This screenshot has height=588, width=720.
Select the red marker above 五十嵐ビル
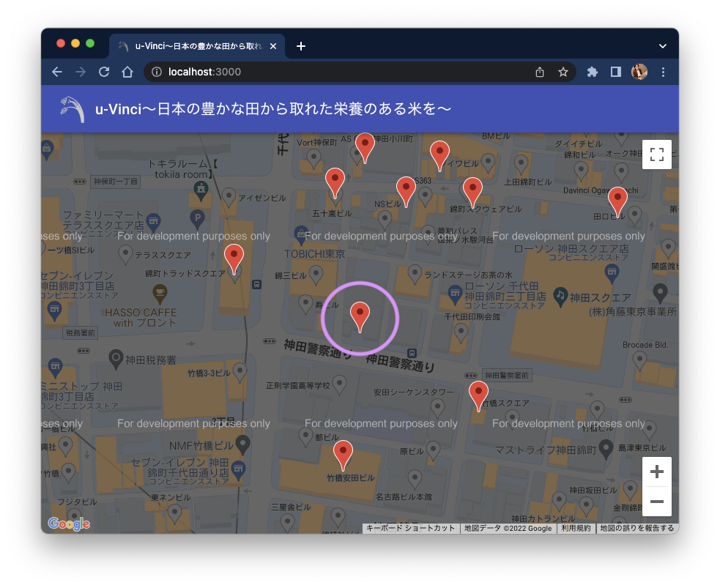click(x=335, y=182)
